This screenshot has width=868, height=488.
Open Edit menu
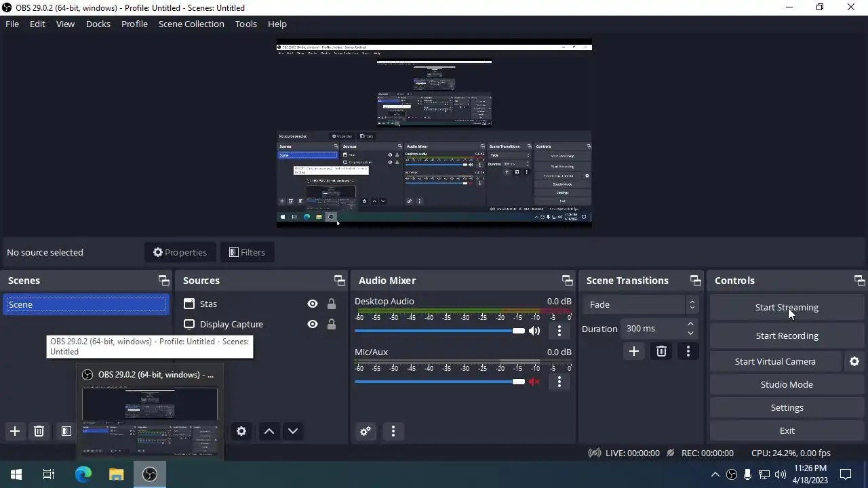(x=37, y=24)
